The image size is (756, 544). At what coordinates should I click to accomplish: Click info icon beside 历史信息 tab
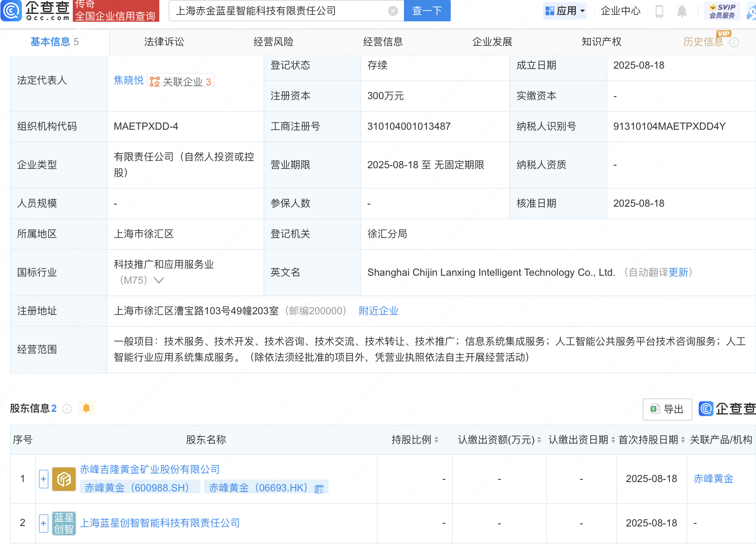(x=734, y=42)
